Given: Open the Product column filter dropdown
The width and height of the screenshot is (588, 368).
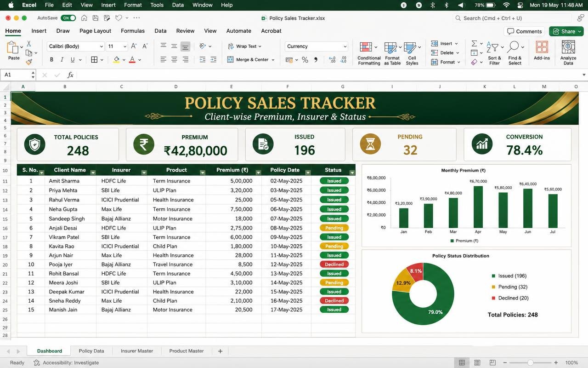Looking at the screenshot, I should pyautogui.click(x=203, y=172).
